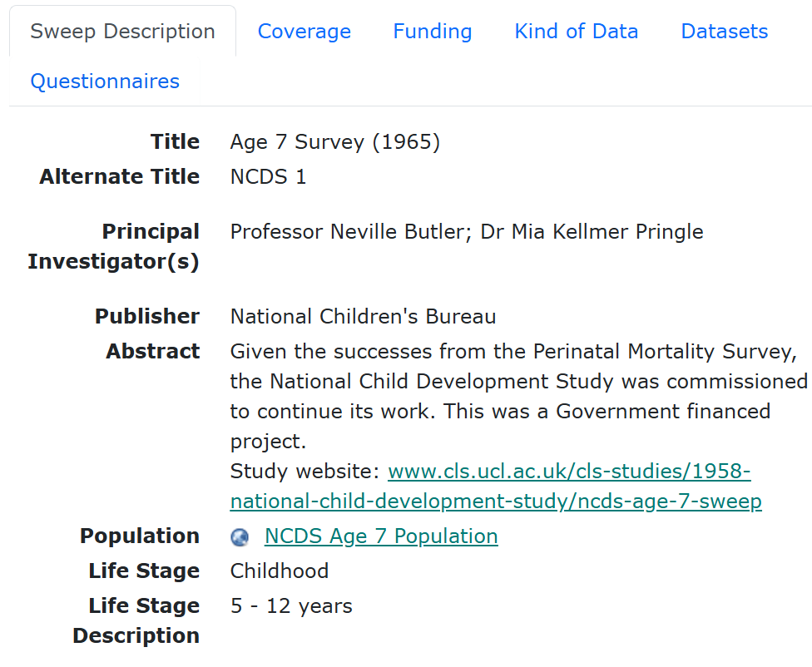Image resolution: width=812 pixels, height=667 pixels.
Task: View the Questionnaires tab
Action: pos(105,82)
